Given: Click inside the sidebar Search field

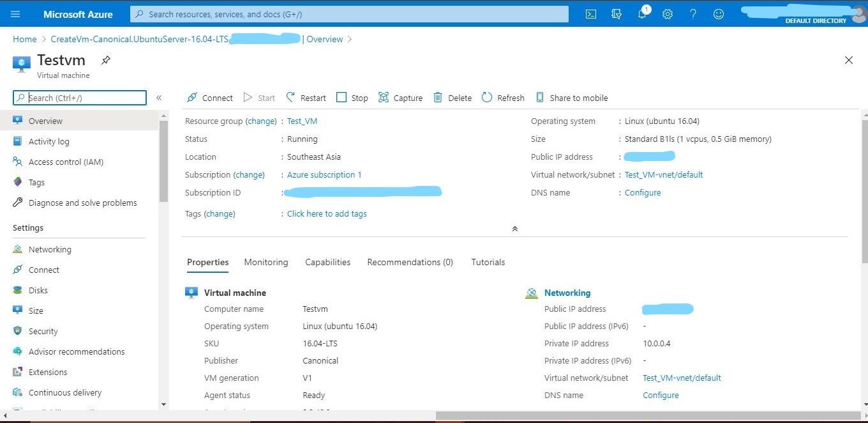Looking at the screenshot, I should (x=79, y=98).
